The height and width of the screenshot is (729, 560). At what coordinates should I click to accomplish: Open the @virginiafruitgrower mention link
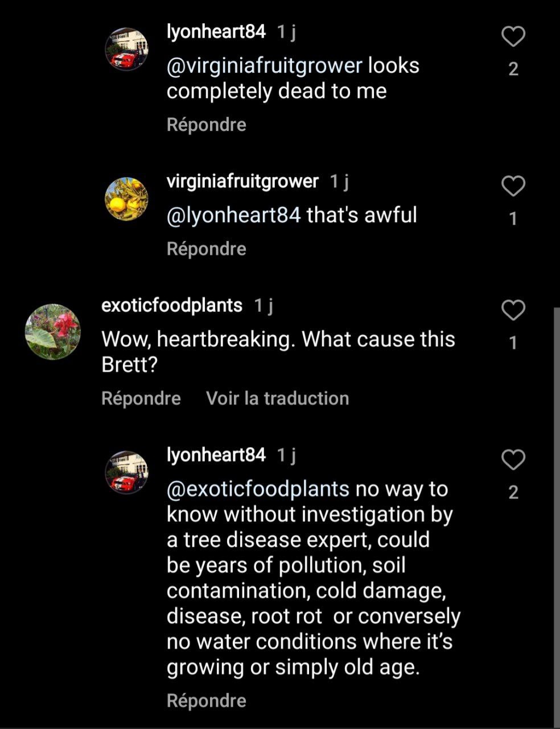[264, 66]
